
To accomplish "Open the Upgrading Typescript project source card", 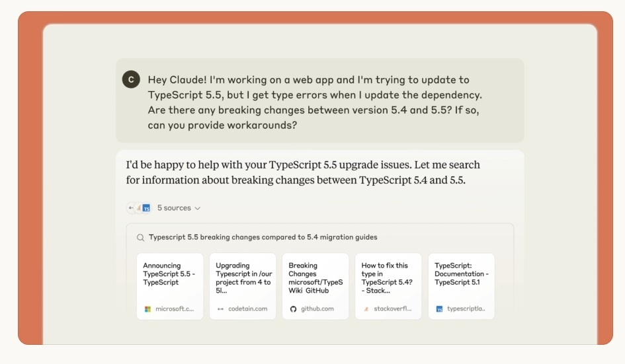I will tap(243, 286).
